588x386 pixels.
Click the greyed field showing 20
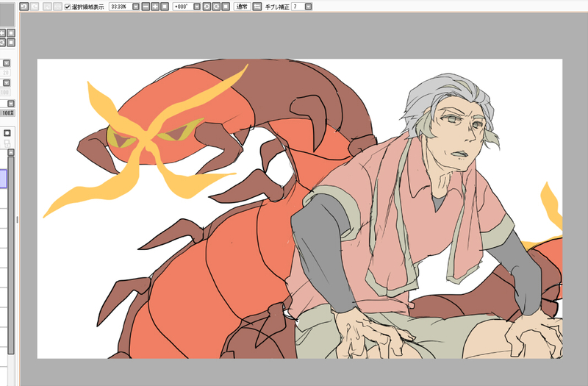pos(5,73)
